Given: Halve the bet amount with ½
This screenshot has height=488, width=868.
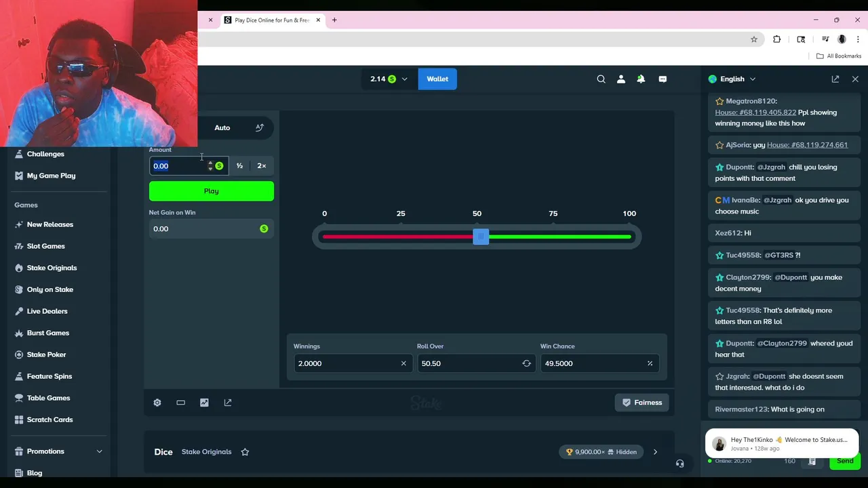Looking at the screenshot, I should (x=239, y=166).
